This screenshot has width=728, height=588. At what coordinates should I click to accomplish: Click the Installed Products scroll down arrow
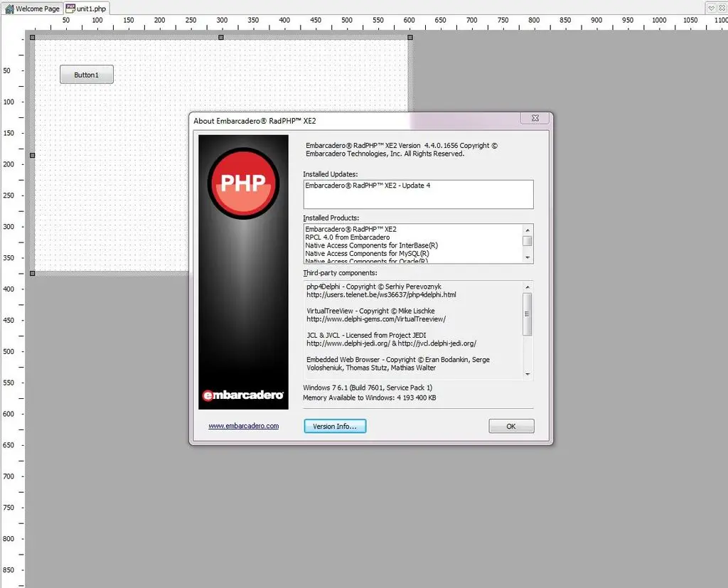point(528,258)
